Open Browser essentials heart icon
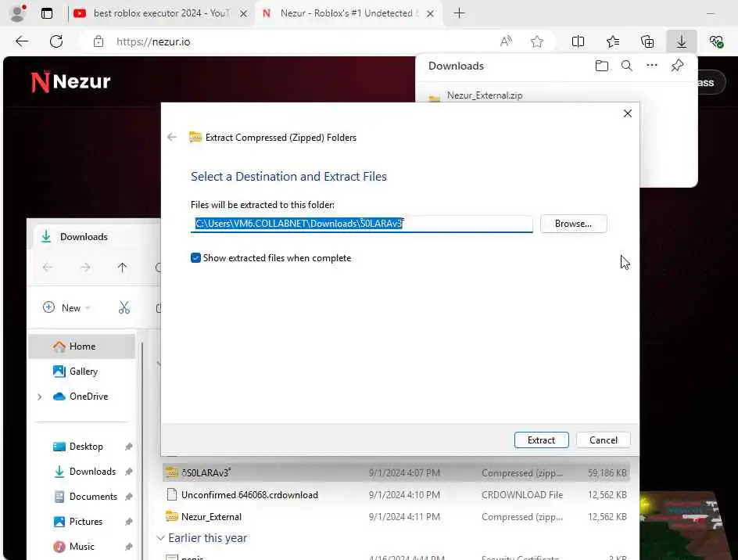Image resolution: width=738 pixels, height=560 pixels. (716, 41)
